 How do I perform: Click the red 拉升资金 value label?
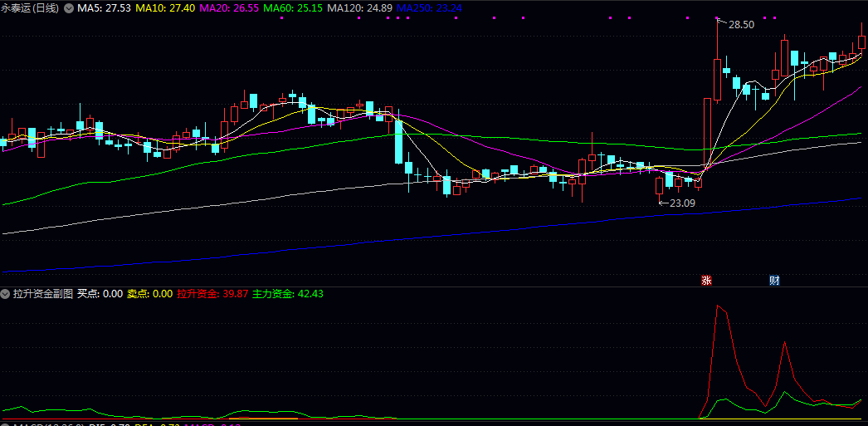tap(212, 294)
